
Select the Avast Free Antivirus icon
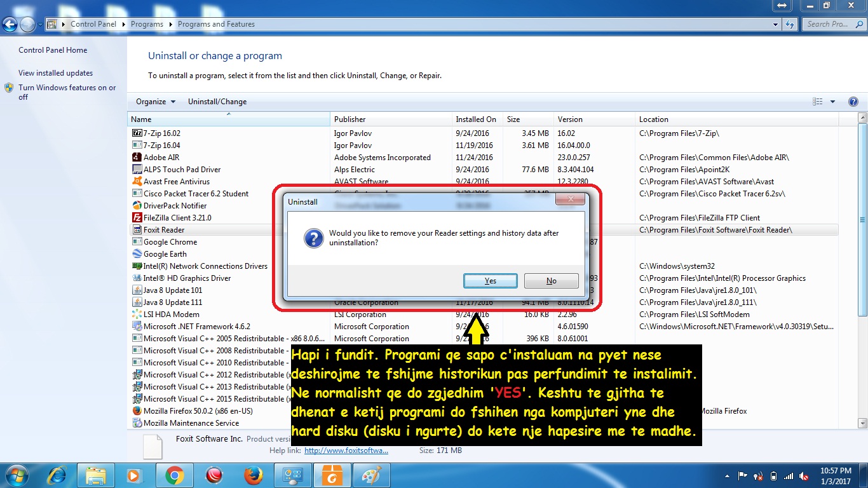(137, 182)
